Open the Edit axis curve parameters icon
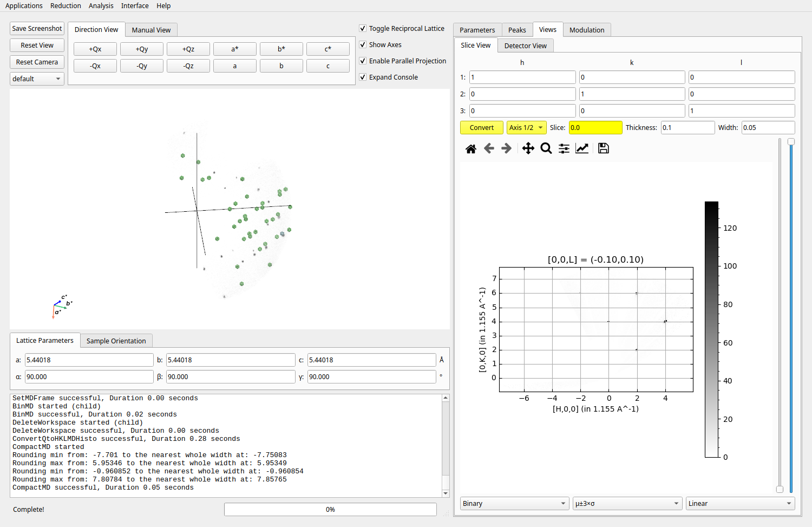 (582, 148)
